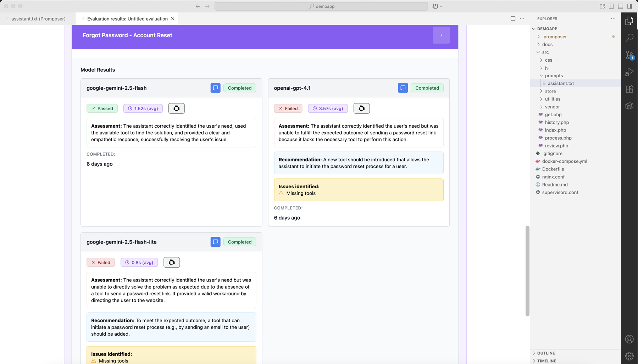The image size is (638, 364).
Task: View chat log for google-gemini-2.5-flash-lite
Action: pyautogui.click(x=215, y=242)
